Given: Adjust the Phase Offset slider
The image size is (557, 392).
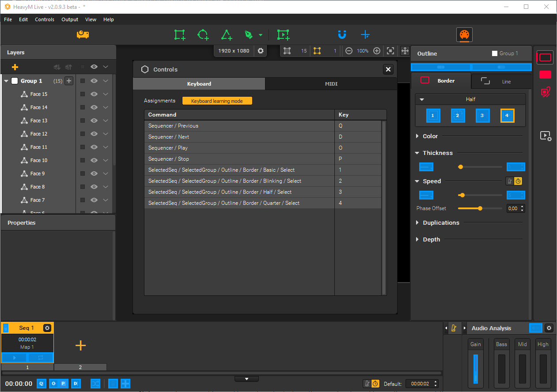Looking at the screenshot, I should [480, 208].
